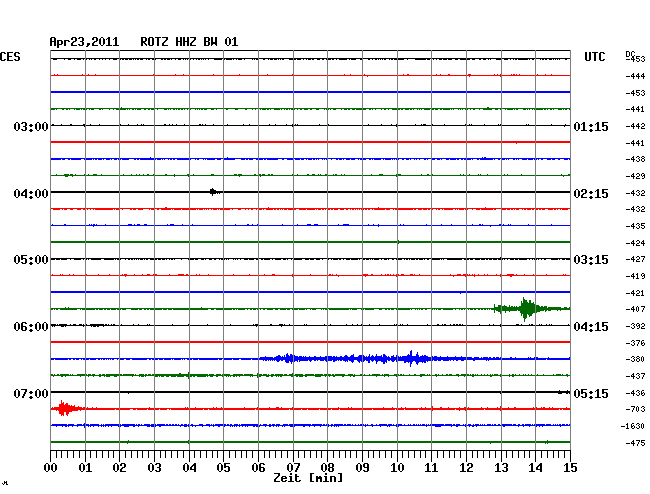Select the 03 minute axis tick label
This screenshot has width=650, height=494.
pos(155,468)
